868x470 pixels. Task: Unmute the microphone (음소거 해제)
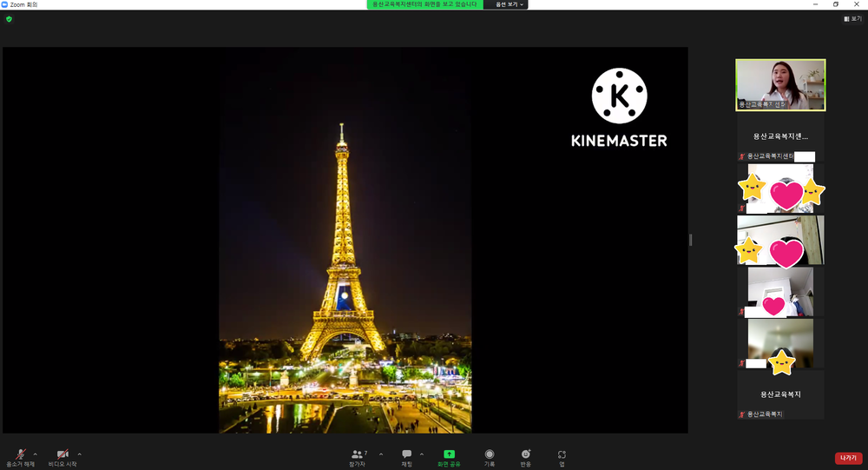21,458
